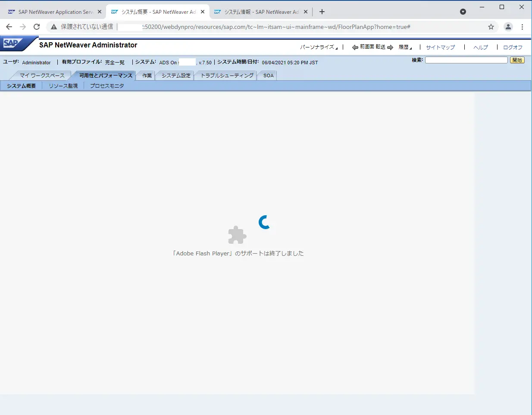Image resolution: width=532 pixels, height=415 pixels.
Task: Open the サイトマップ link
Action: tap(440, 47)
